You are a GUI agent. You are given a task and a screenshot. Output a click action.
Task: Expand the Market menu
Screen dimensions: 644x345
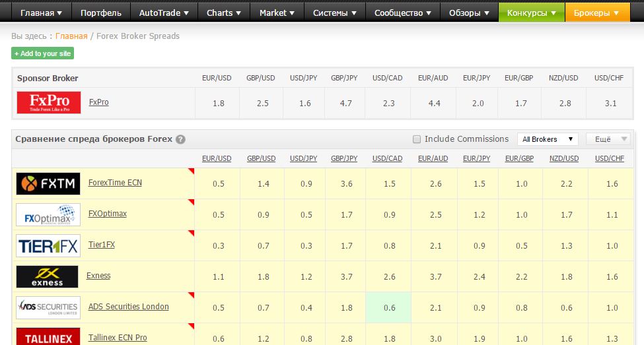pyautogui.click(x=277, y=13)
